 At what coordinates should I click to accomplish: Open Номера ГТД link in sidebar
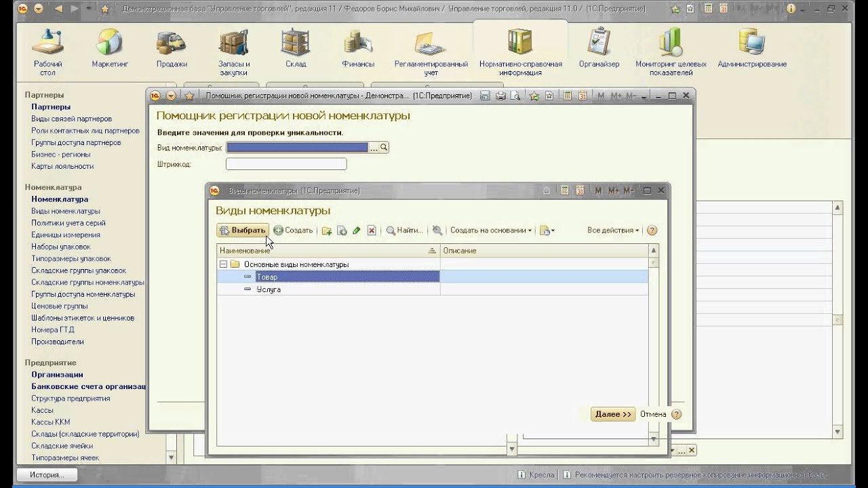point(53,330)
